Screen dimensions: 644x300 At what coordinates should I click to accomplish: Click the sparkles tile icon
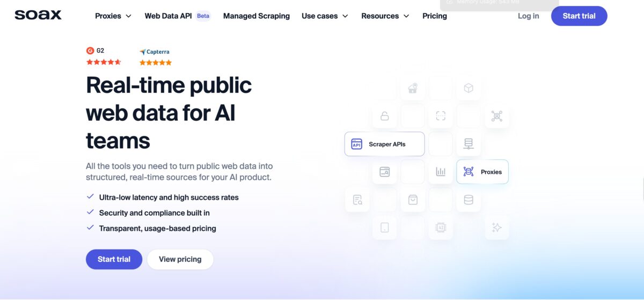pos(497,228)
